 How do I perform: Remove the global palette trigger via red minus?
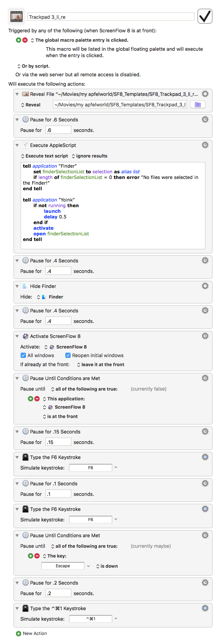point(25,40)
